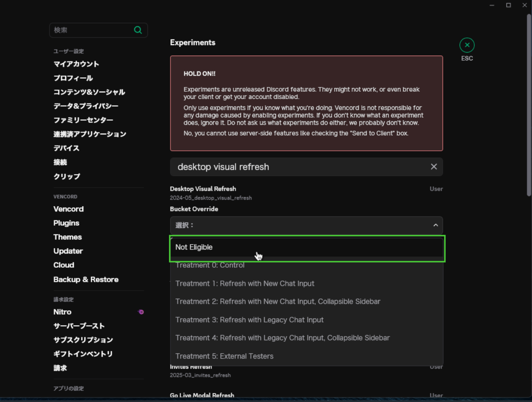Click the Desktop Visual Refresh experiment title
532x402 pixels.
click(x=203, y=189)
